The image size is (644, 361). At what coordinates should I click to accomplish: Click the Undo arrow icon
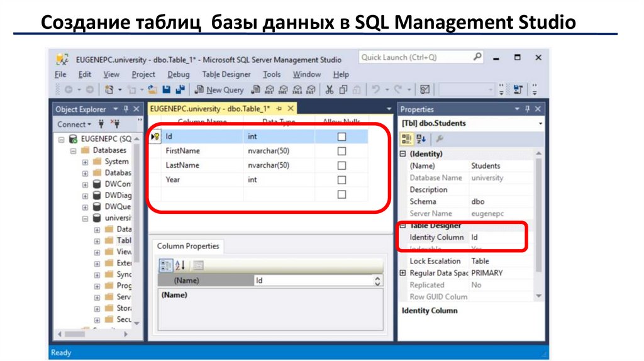tap(375, 89)
